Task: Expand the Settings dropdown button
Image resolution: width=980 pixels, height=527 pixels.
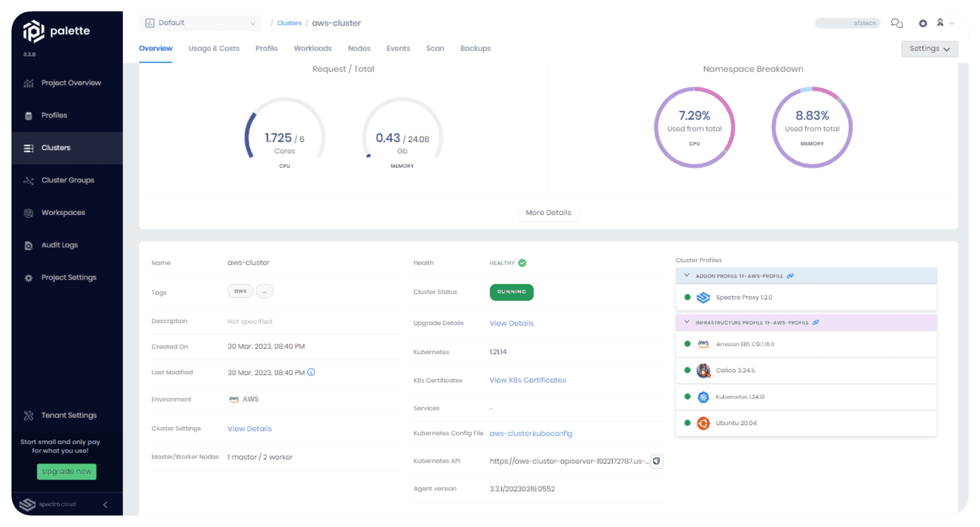Action: click(929, 49)
